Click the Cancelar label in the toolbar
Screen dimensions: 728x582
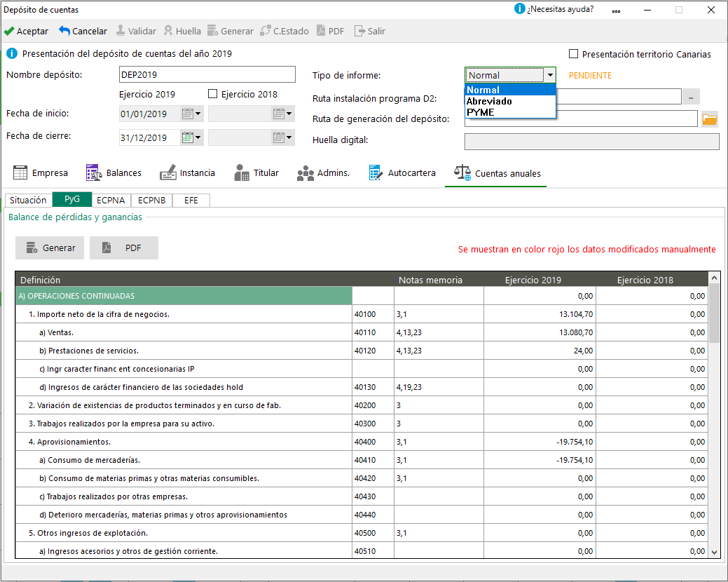pos(90,31)
